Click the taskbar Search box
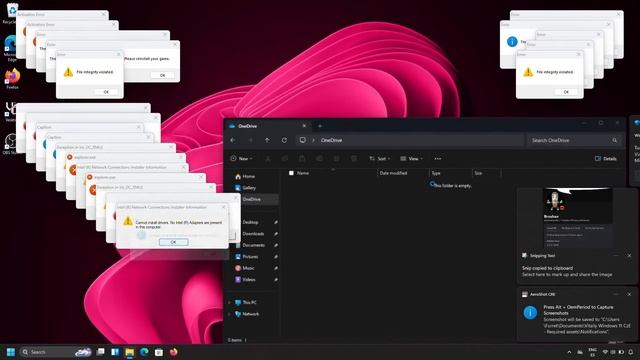Image resolution: width=640 pixels, height=360 pixels. 55,352
